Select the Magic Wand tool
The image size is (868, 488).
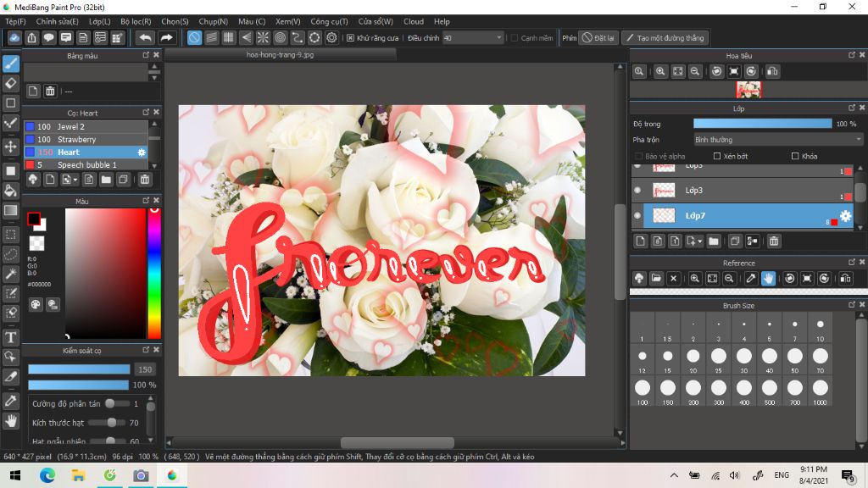[x=11, y=274]
